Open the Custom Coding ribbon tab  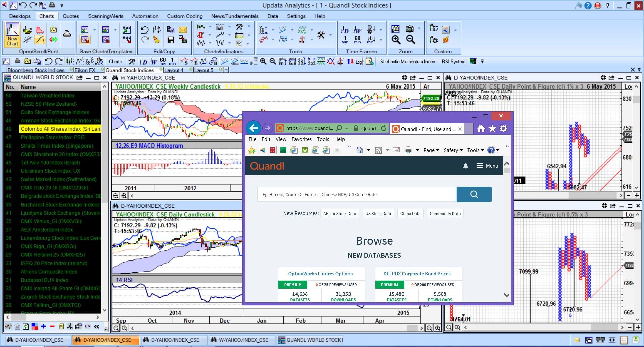[185, 16]
